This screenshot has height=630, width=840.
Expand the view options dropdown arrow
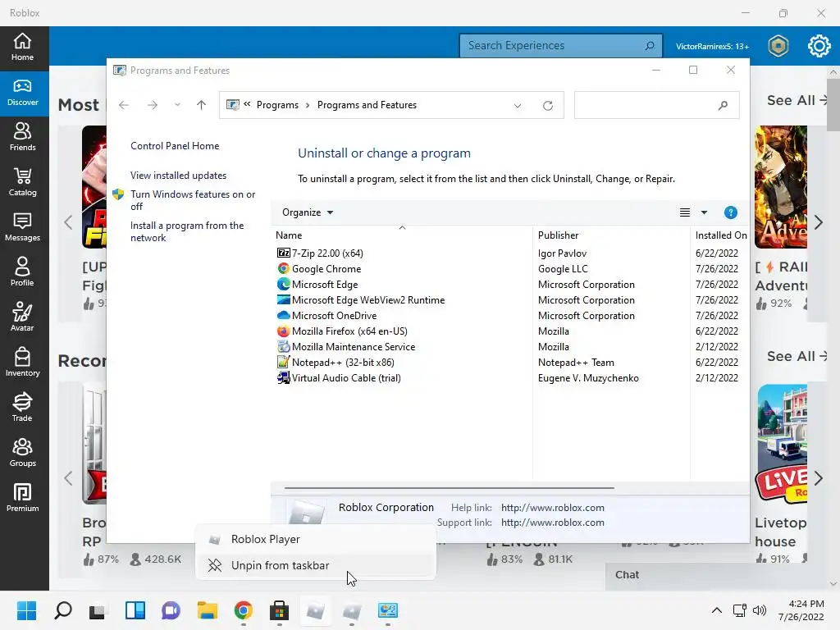point(704,212)
